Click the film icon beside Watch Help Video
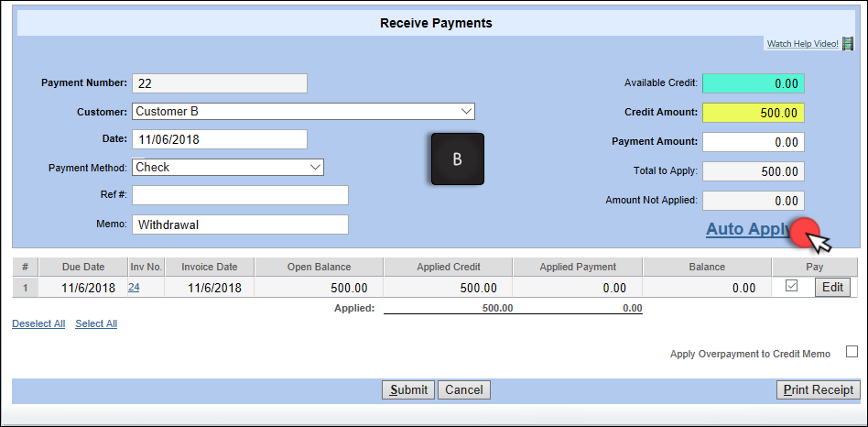 (x=848, y=44)
